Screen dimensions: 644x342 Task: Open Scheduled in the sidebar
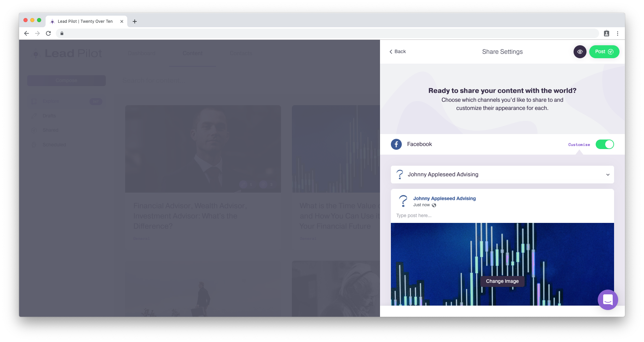pyautogui.click(x=54, y=145)
